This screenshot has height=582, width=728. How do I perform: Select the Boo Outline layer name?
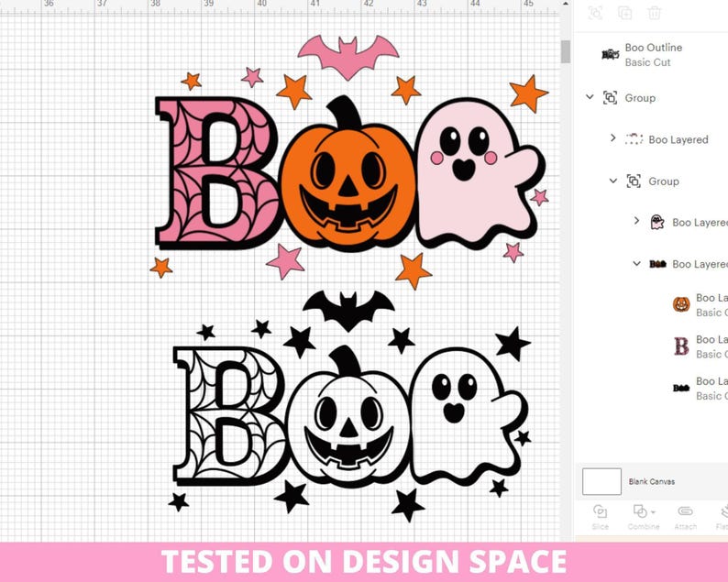click(654, 48)
